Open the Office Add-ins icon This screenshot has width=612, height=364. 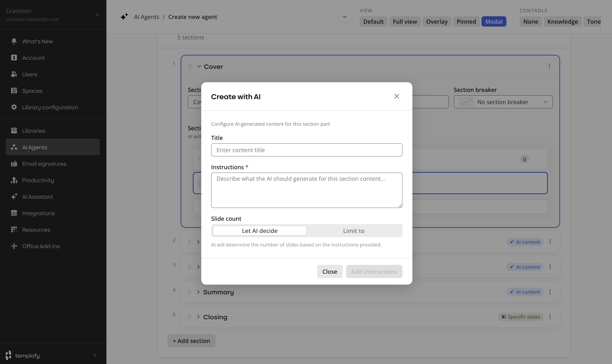click(14, 246)
